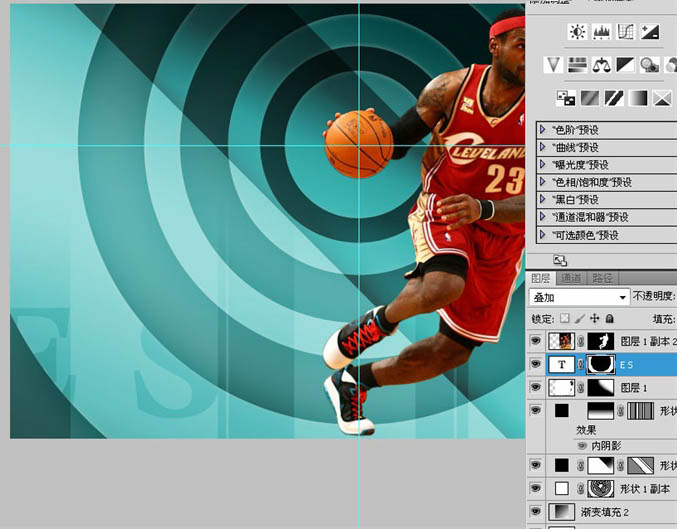
Task: Select the gradient mask of 图层 1
Action: pos(601,388)
